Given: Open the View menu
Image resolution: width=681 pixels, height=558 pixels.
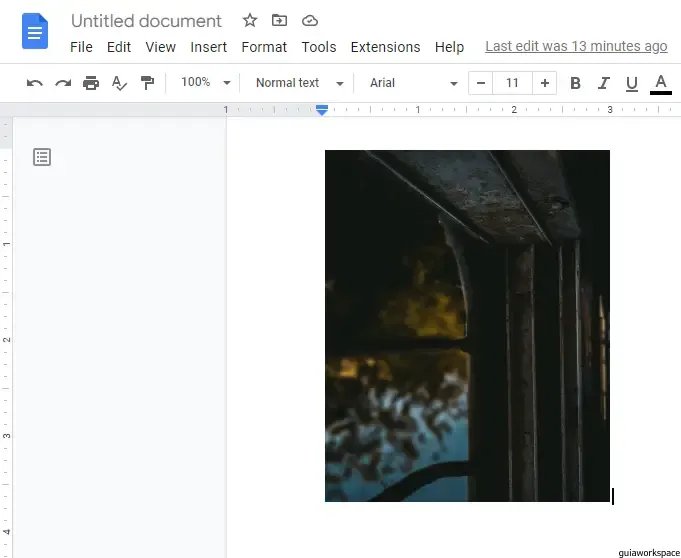Looking at the screenshot, I should (160, 47).
